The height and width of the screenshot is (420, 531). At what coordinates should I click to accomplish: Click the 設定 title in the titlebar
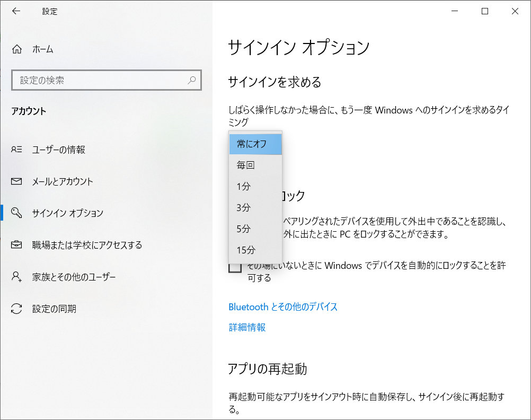click(49, 11)
